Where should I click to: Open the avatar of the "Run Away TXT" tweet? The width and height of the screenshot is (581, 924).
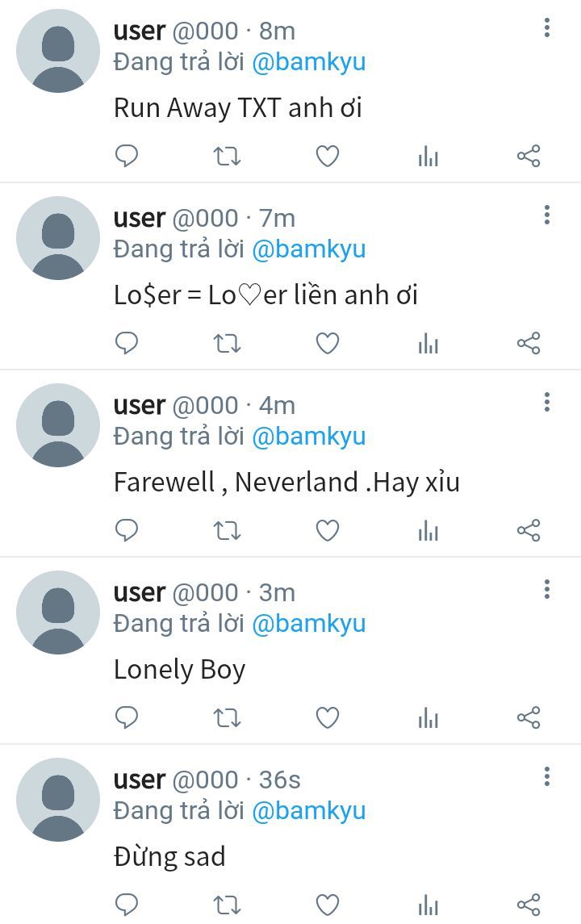(x=58, y=51)
